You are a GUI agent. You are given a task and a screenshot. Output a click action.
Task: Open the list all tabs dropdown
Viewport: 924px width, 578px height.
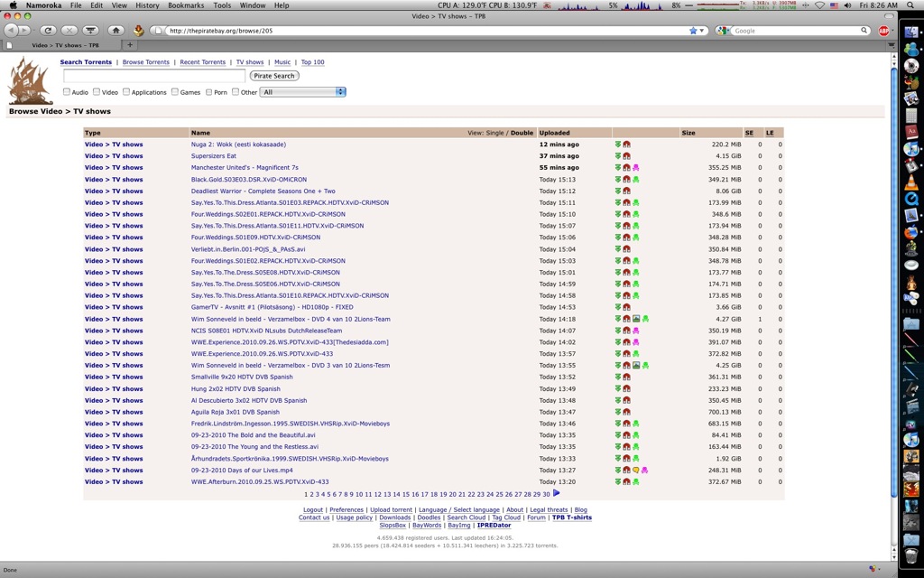[x=891, y=45]
